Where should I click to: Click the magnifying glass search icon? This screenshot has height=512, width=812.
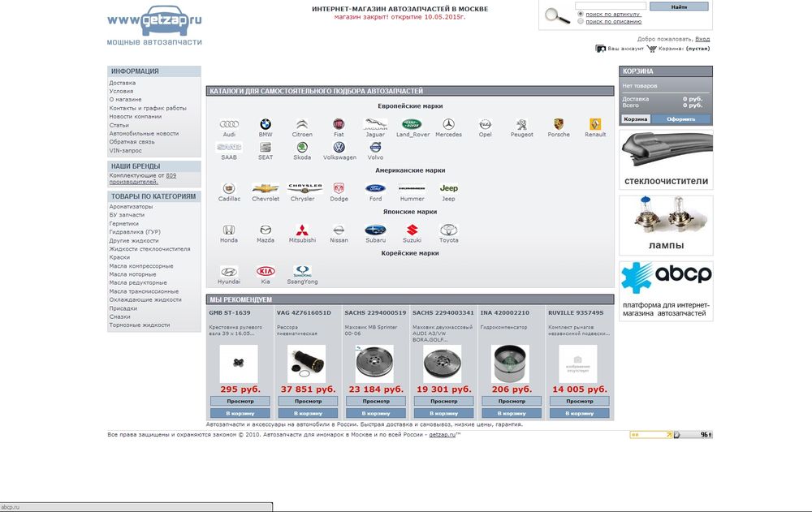[x=557, y=15]
